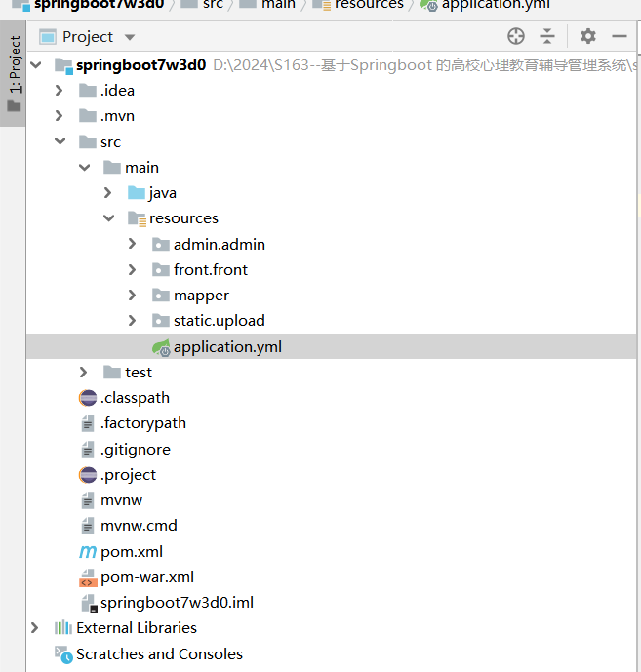
Task: Expand the test folder
Action: pos(84,372)
